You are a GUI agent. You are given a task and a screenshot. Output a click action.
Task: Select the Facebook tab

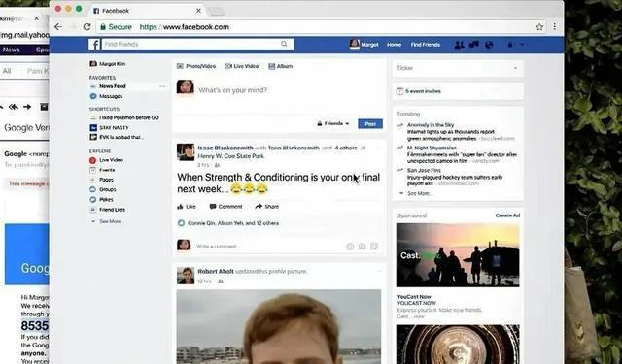pyautogui.click(x=147, y=11)
